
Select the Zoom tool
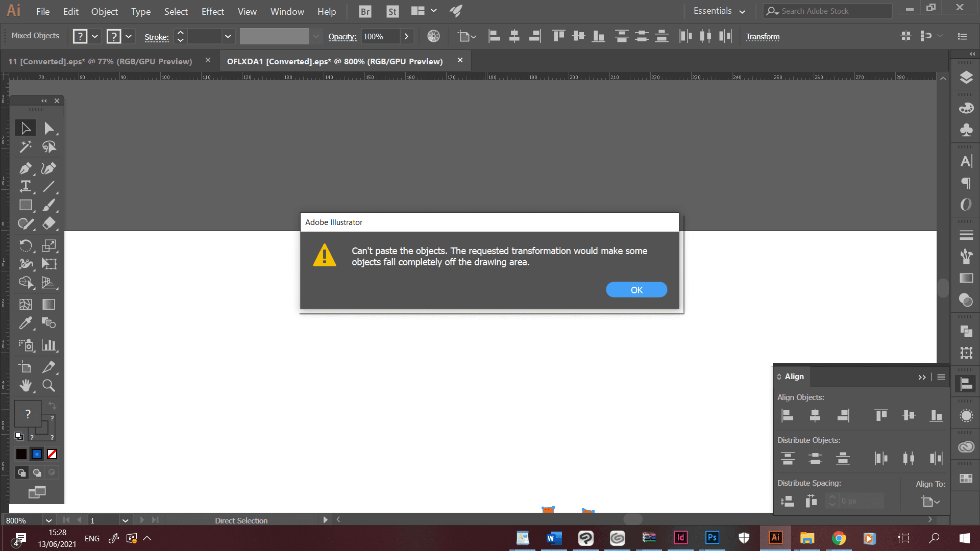tap(48, 386)
